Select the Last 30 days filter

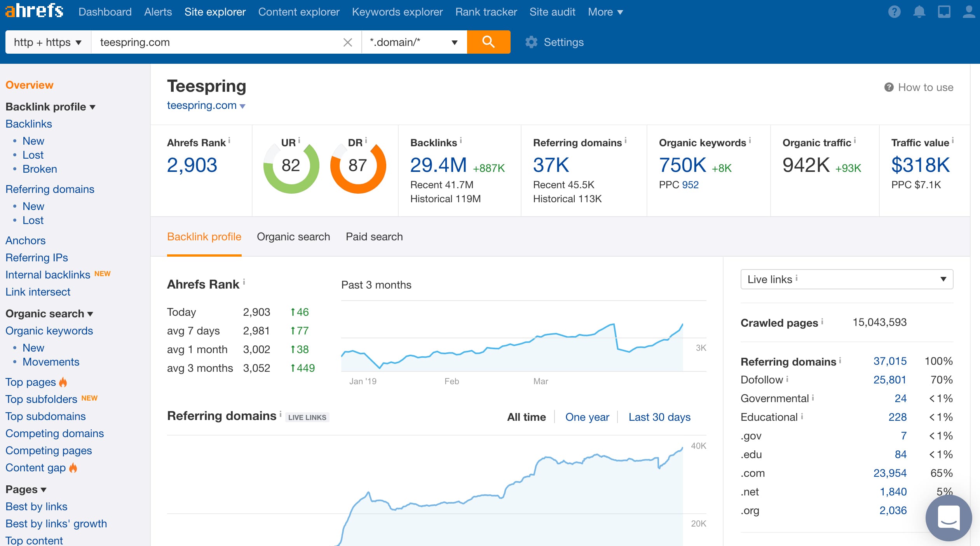pos(659,417)
